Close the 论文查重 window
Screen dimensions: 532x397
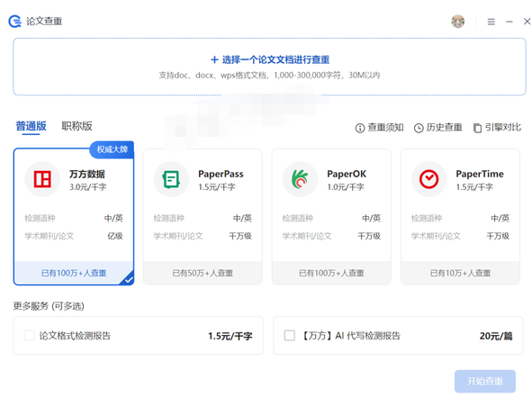pos(527,22)
